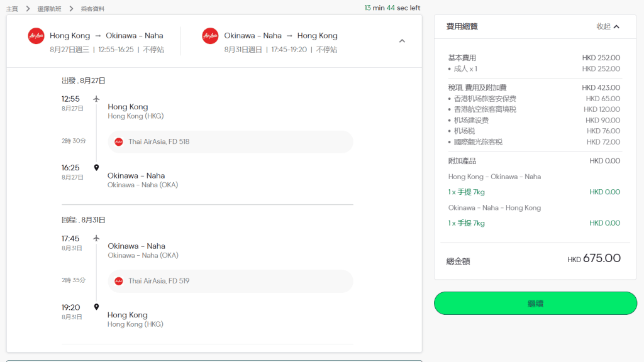Click the AirAsia logo beside Hong Kong → Okinawa
This screenshot has width=644, height=362.
pos(36,36)
